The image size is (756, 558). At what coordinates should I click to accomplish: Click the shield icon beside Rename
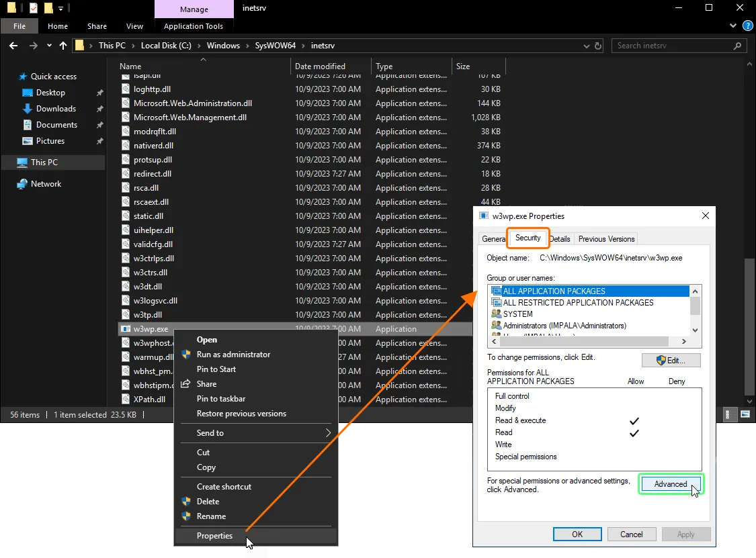coord(186,516)
